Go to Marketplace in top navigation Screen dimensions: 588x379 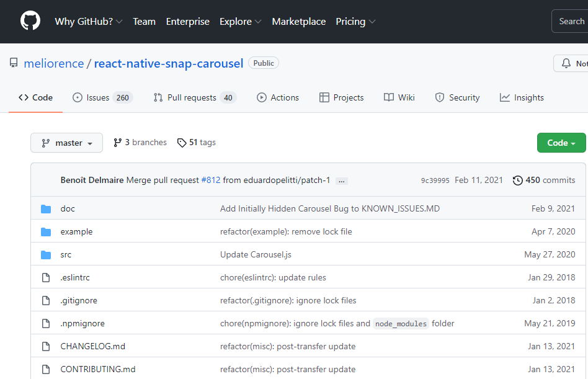(x=299, y=21)
